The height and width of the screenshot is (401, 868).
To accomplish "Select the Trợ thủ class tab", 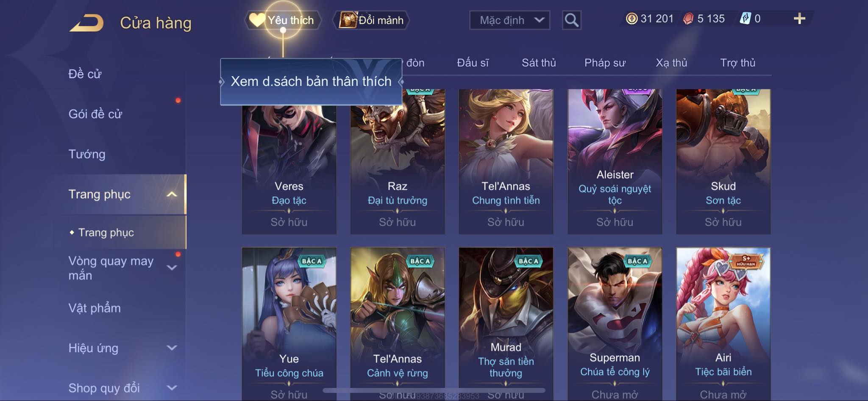I will coord(737,63).
